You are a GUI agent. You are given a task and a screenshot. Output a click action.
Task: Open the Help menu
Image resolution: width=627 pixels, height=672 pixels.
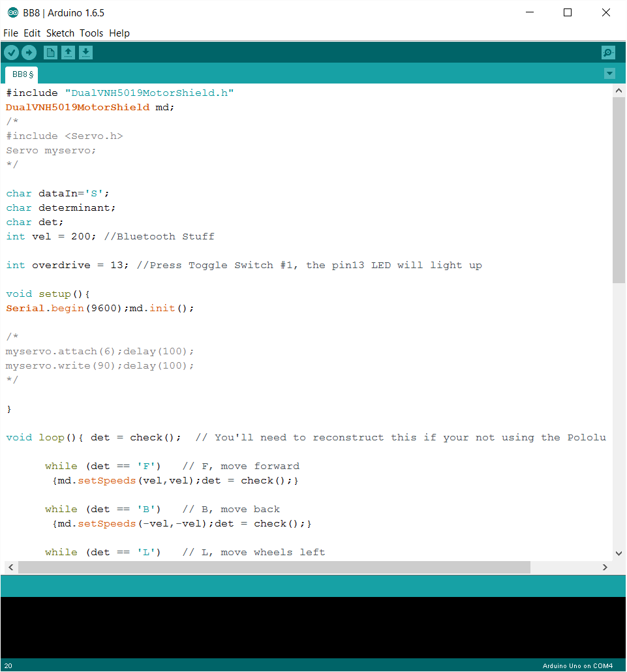click(x=119, y=33)
